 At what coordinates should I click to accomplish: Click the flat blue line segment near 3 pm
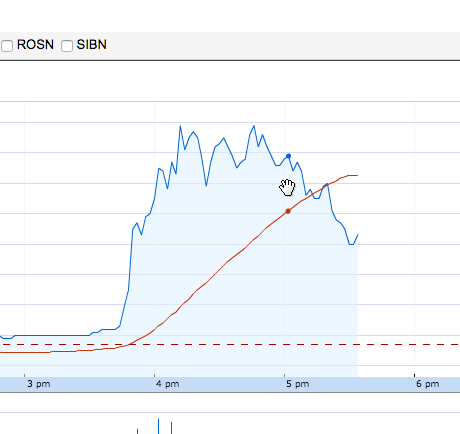53,335
